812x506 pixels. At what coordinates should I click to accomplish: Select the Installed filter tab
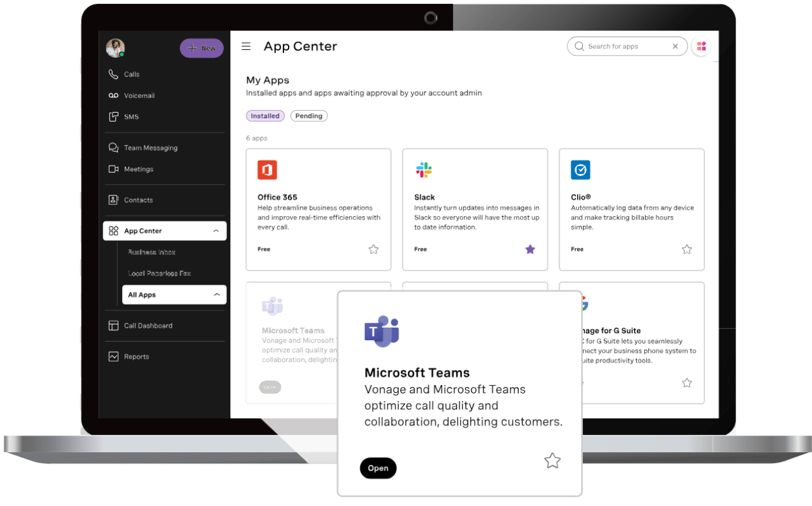pyautogui.click(x=265, y=116)
